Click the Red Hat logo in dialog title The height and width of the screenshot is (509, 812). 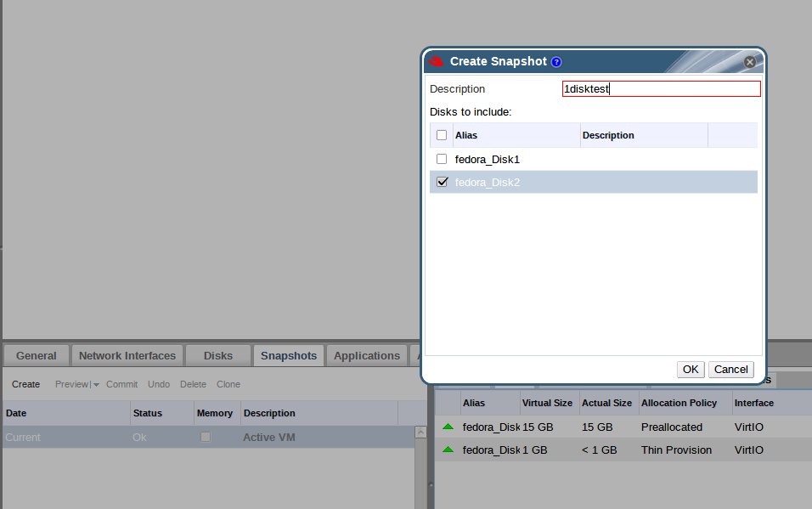coord(437,61)
